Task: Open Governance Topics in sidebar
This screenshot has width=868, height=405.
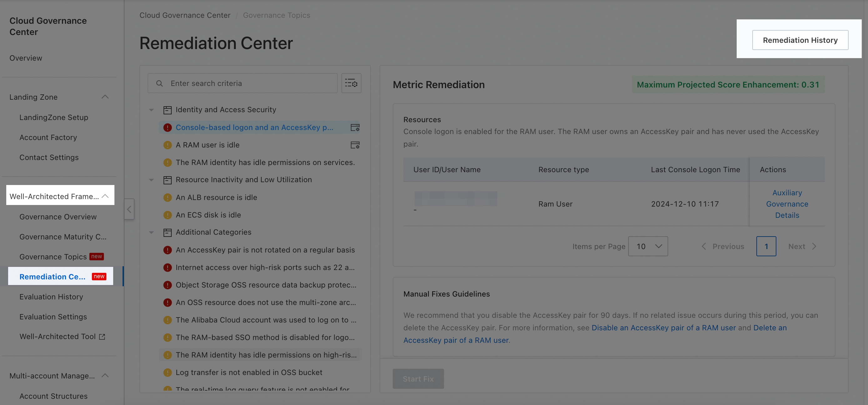Action: [x=53, y=257]
